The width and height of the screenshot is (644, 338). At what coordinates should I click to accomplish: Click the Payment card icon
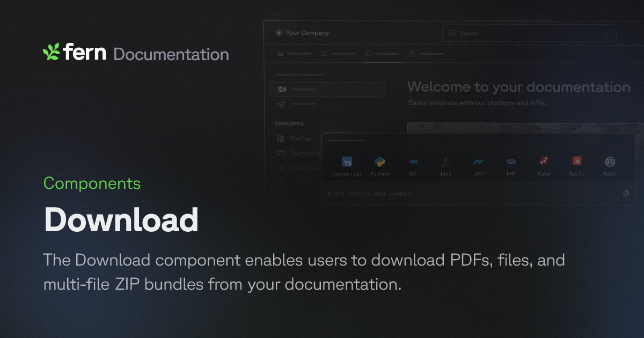[x=281, y=153]
